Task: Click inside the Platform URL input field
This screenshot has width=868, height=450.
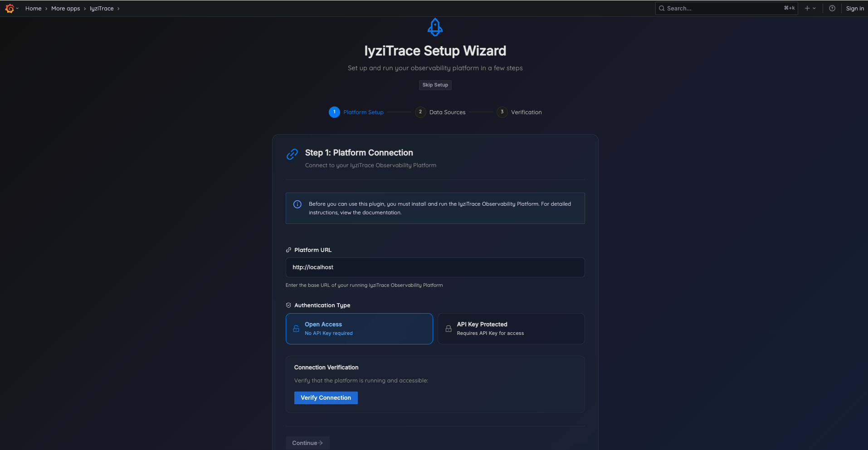Action: (434, 267)
